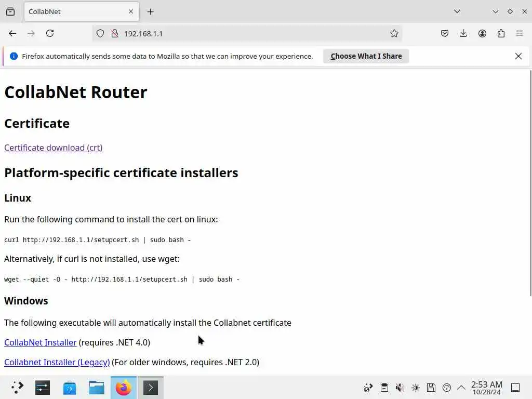Viewport: 532px width, 399px height.
Task: Open the removable disks tray icon
Action: 431,388
